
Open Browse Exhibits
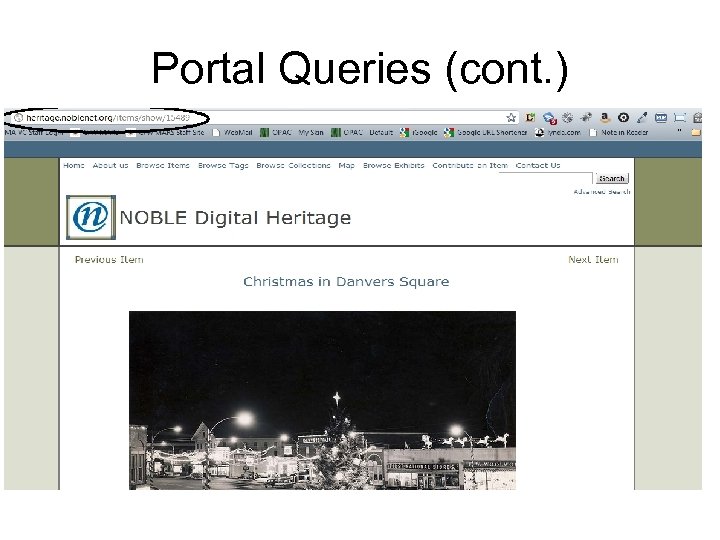394,165
